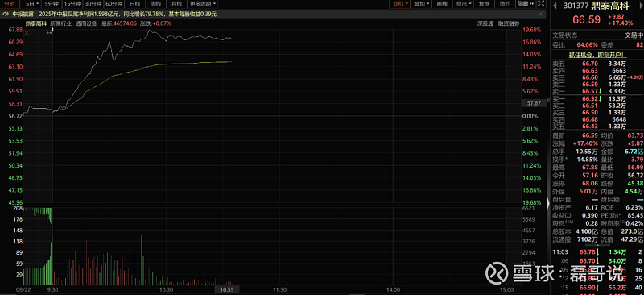The image size is (644, 295).
Task: Go to previous stock with left arrow
Action: pyautogui.click(x=555, y=6)
